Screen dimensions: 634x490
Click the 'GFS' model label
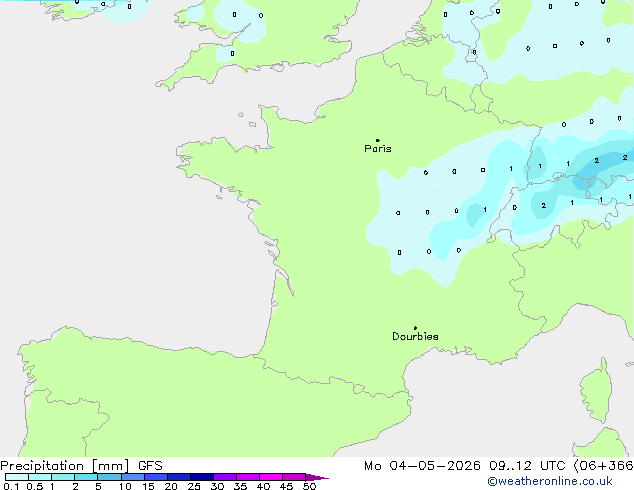[150, 466]
